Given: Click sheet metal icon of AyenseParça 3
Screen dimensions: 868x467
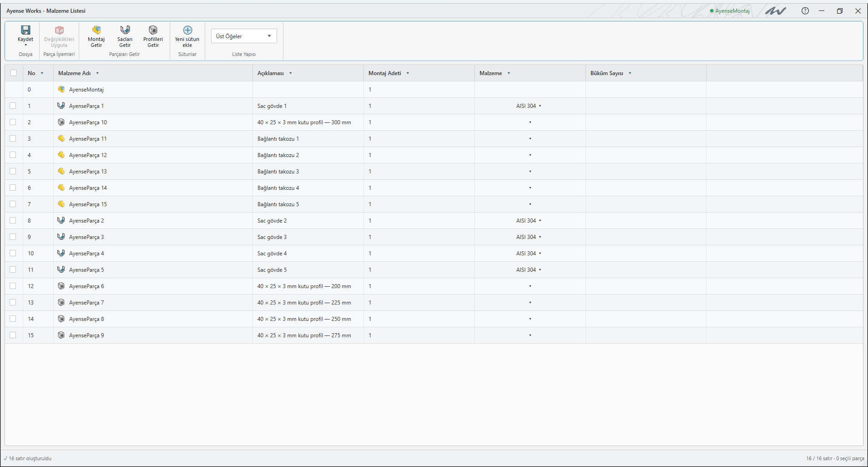Looking at the screenshot, I should click(x=61, y=237).
